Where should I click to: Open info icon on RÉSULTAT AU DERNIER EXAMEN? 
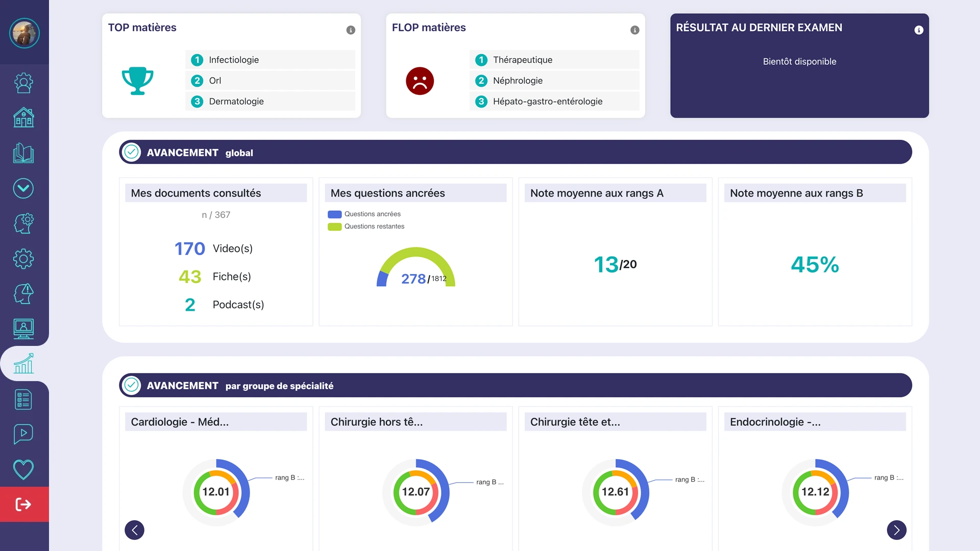tap(919, 30)
